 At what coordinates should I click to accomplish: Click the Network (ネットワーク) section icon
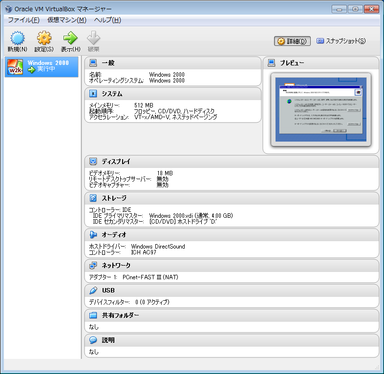coord(93,265)
